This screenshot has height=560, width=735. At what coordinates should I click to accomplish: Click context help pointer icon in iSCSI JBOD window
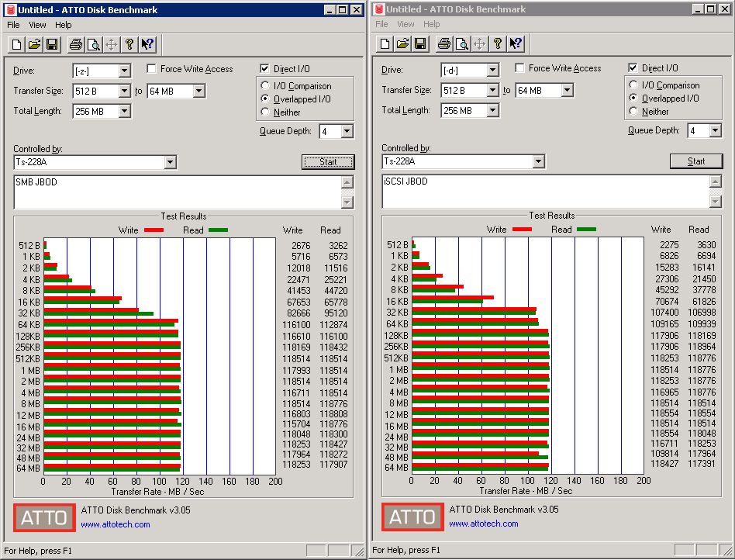tap(516, 43)
